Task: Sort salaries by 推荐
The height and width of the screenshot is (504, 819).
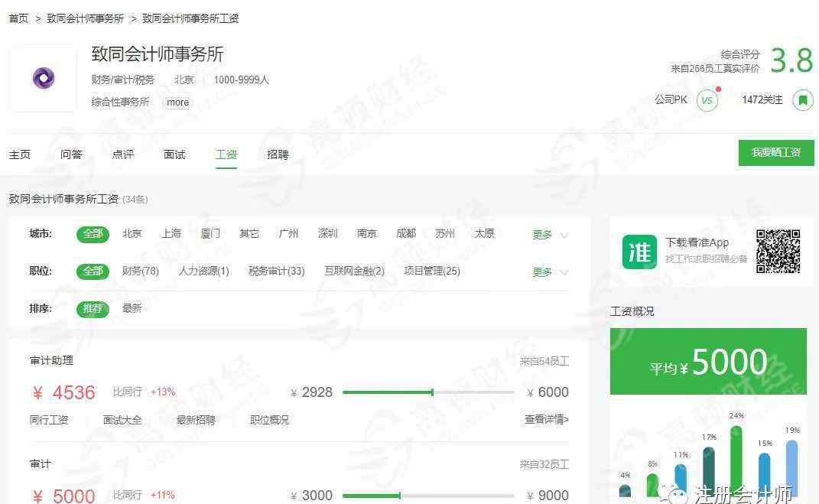Action: [93, 309]
